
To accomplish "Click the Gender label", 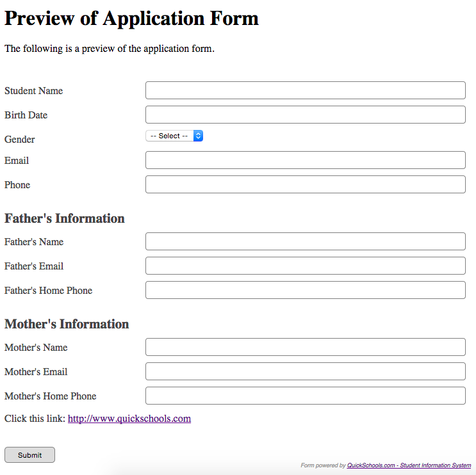I will [20, 140].
